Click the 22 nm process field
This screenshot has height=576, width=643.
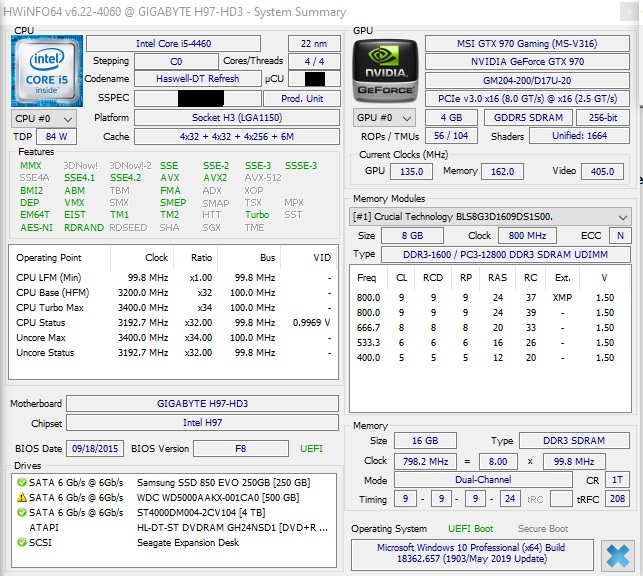coord(314,43)
